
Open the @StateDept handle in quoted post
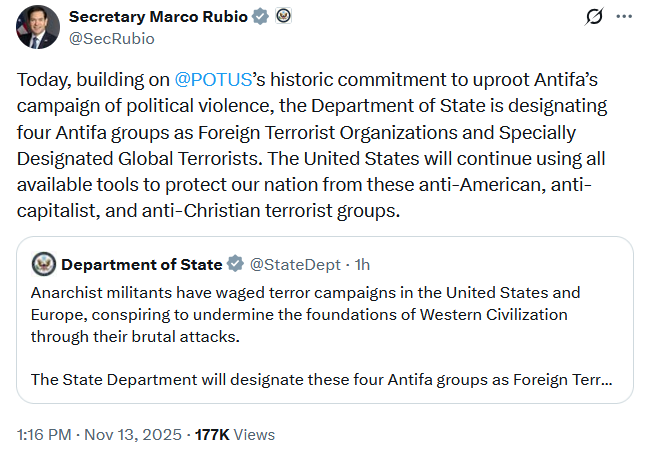click(x=295, y=265)
